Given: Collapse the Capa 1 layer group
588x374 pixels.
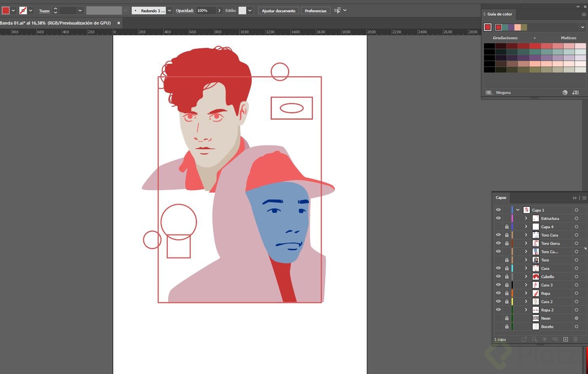Looking at the screenshot, I should point(517,210).
